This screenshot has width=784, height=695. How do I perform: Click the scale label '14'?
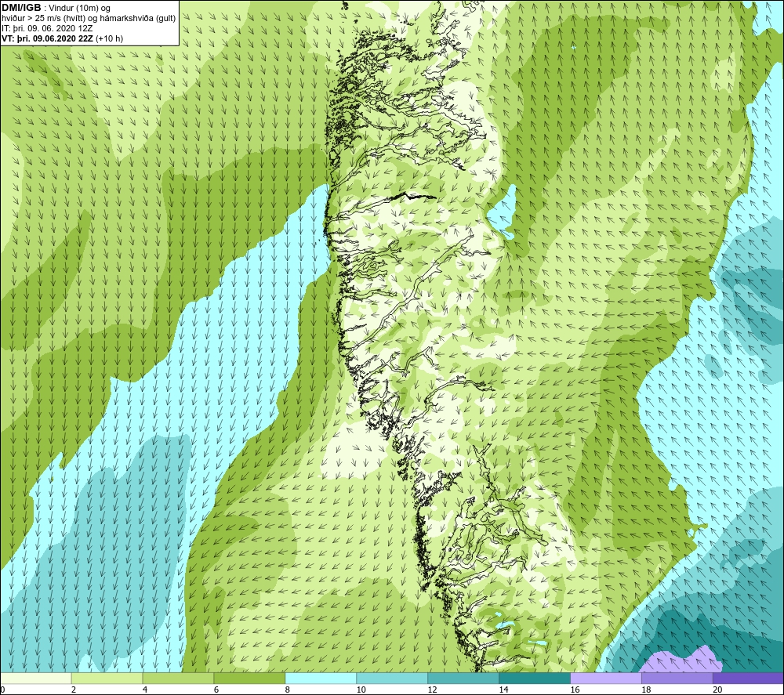(503, 690)
